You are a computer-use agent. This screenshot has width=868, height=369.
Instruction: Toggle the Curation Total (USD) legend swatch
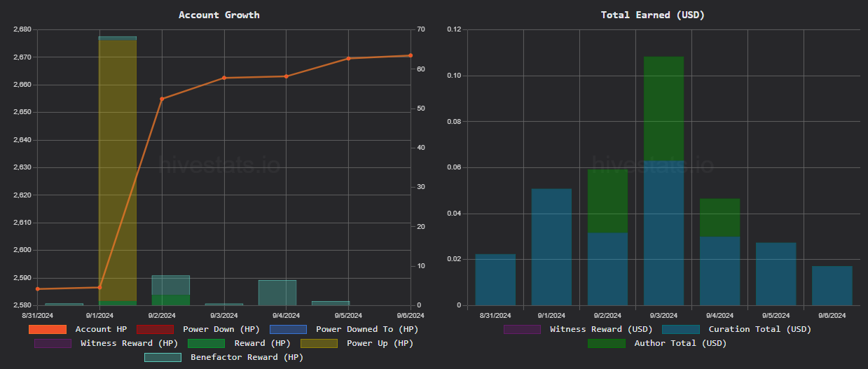tap(681, 329)
